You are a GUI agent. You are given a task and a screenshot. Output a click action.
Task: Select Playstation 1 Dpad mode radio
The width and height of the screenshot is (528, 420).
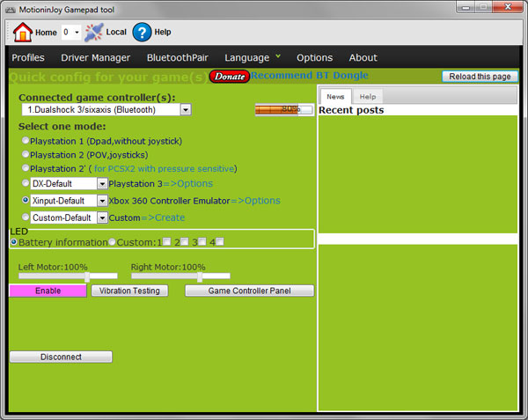point(26,140)
